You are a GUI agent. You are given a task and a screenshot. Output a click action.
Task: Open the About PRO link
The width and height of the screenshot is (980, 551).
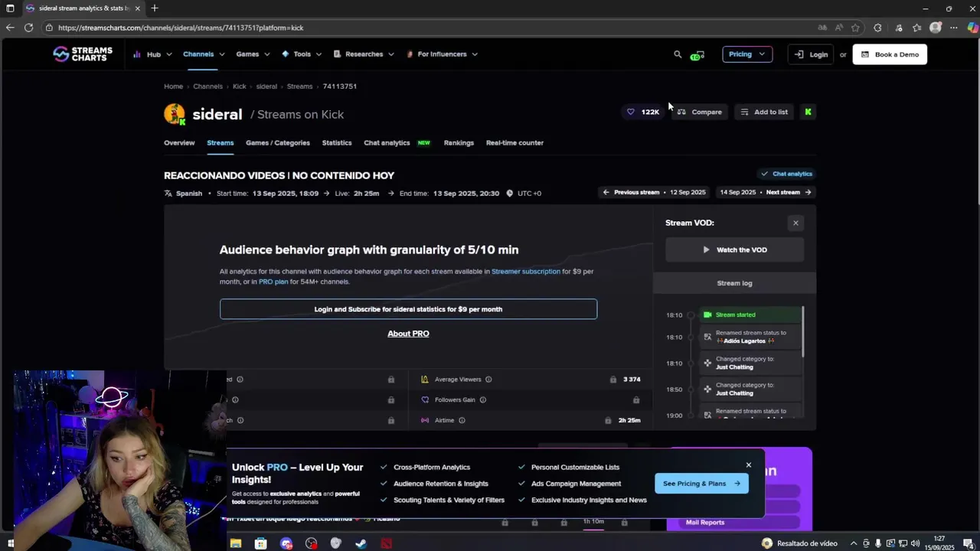[408, 334]
